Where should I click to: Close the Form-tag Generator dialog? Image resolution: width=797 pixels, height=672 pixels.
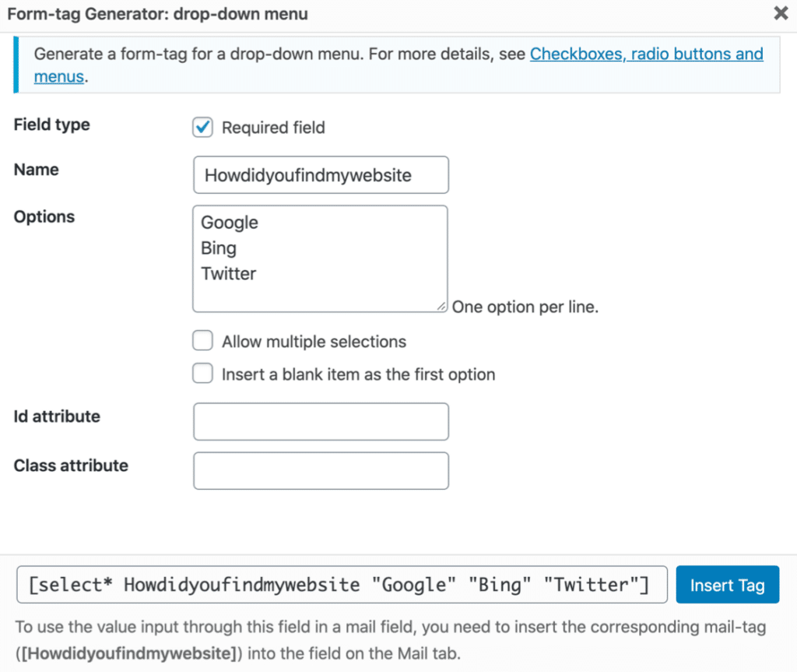pos(781,13)
